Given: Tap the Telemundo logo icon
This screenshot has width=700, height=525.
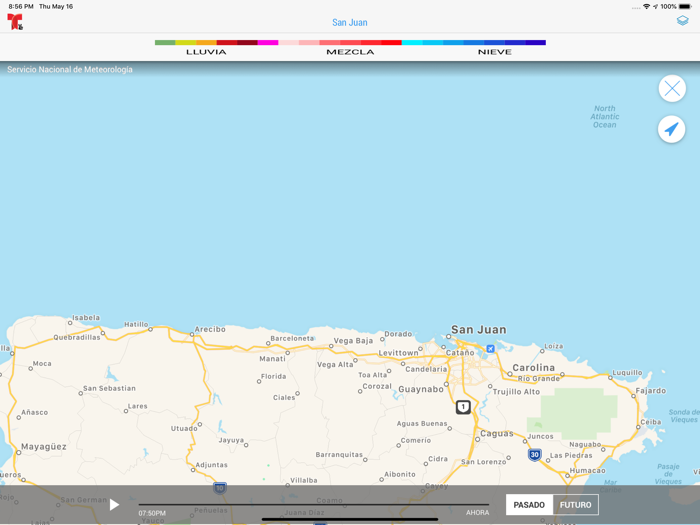Looking at the screenshot, I should coord(15,22).
